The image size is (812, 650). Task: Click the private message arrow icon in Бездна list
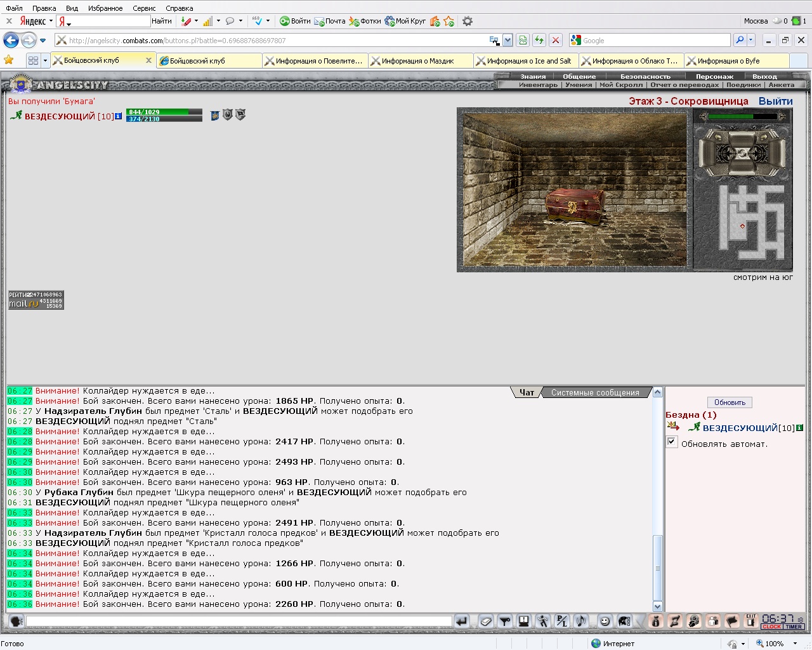(673, 426)
